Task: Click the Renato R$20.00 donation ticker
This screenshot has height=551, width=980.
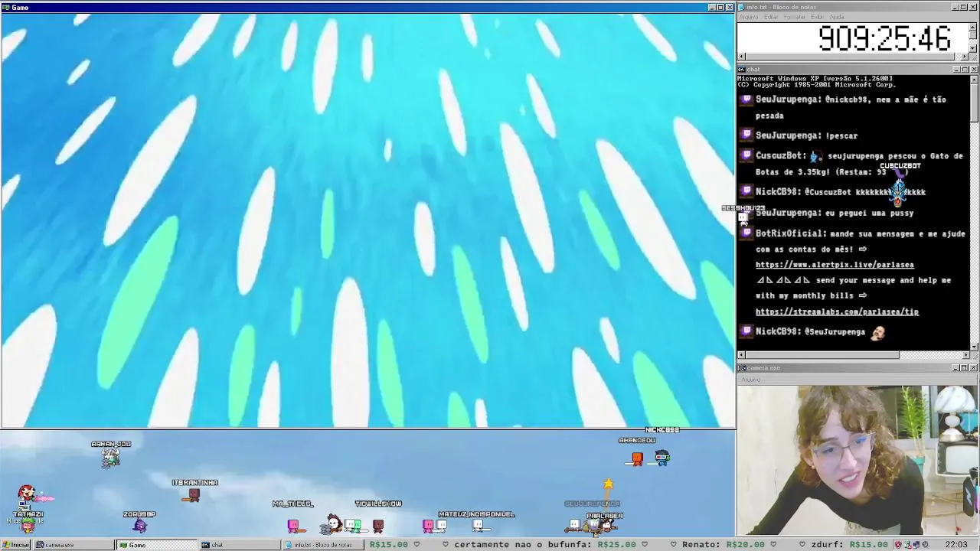Action: pos(724,545)
